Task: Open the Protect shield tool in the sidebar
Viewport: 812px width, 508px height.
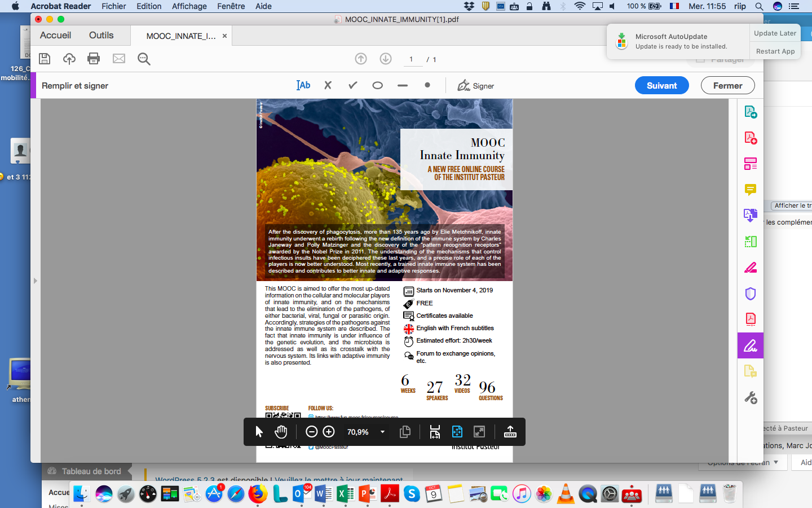Action: 751,294
